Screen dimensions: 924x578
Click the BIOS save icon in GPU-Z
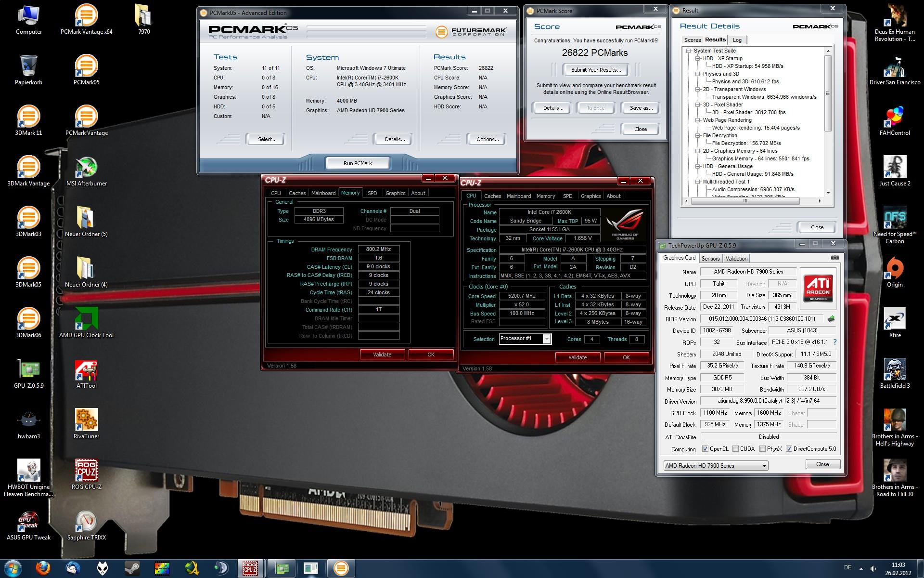(x=831, y=319)
